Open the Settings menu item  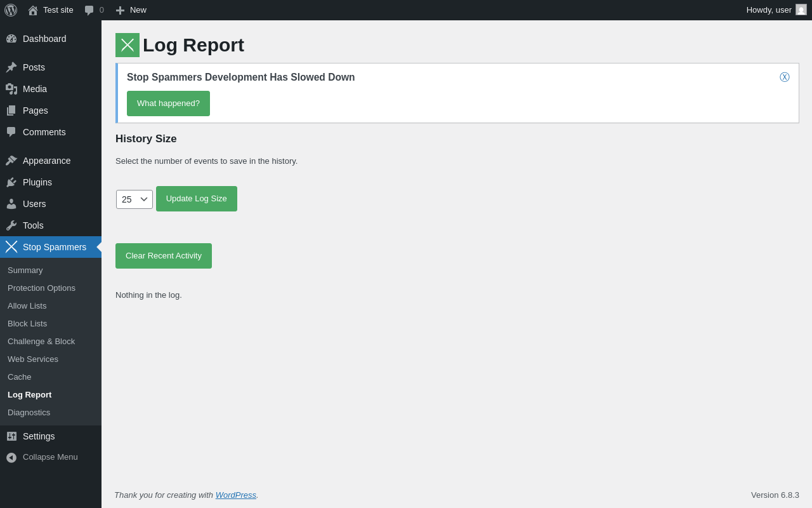click(51, 436)
